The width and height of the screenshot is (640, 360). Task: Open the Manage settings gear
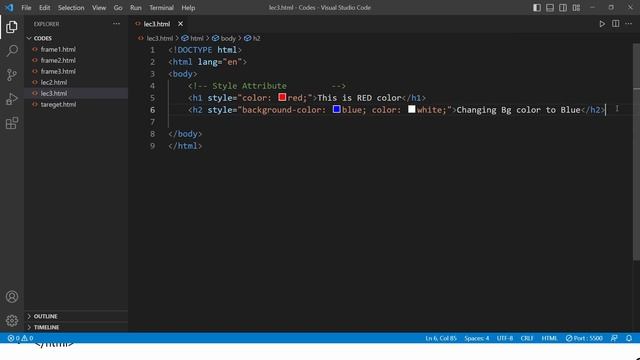[x=12, y=320]
